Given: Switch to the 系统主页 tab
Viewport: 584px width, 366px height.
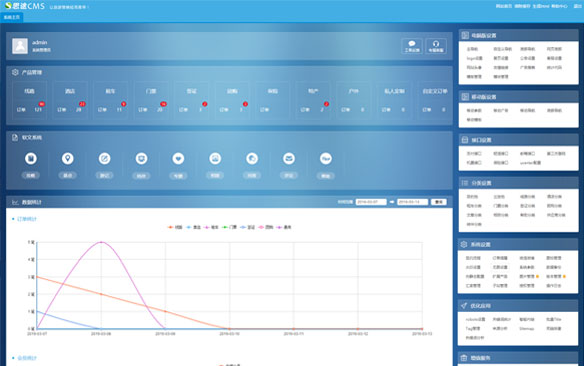Looking at the screenshot, I should pyautogui.click(x=12, y=17).
